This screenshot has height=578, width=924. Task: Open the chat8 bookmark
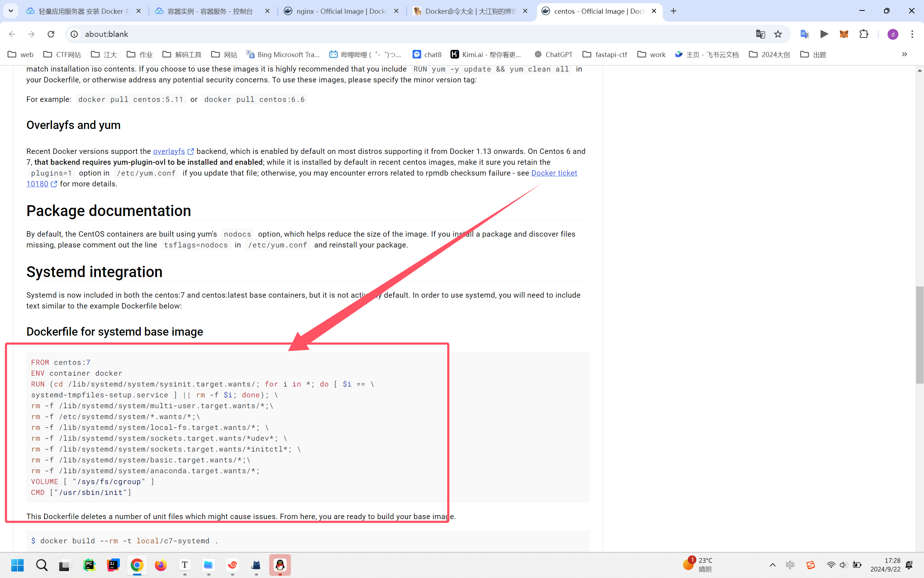[x=427, y=54]
